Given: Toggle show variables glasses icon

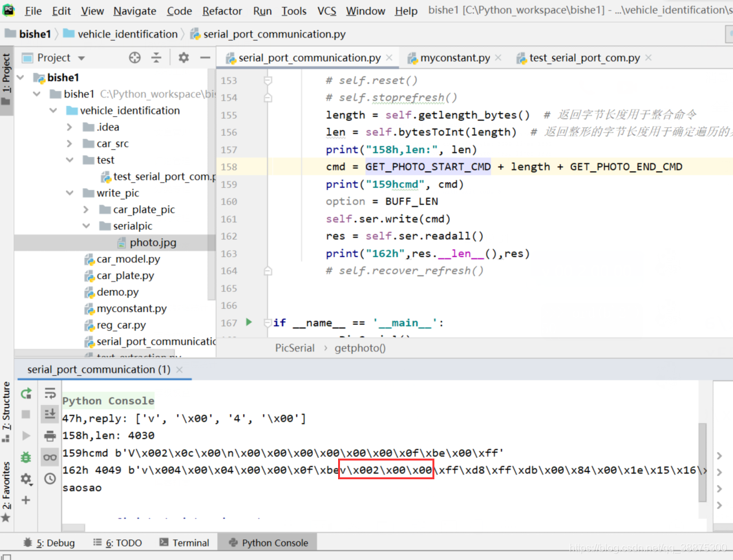Looking at the screenshot, I should 50,457.
